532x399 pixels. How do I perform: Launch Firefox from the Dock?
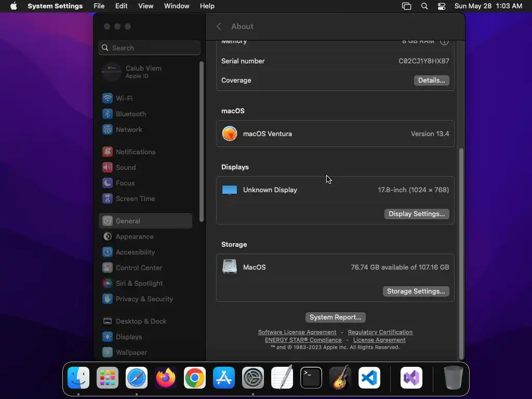pos(166,378)
